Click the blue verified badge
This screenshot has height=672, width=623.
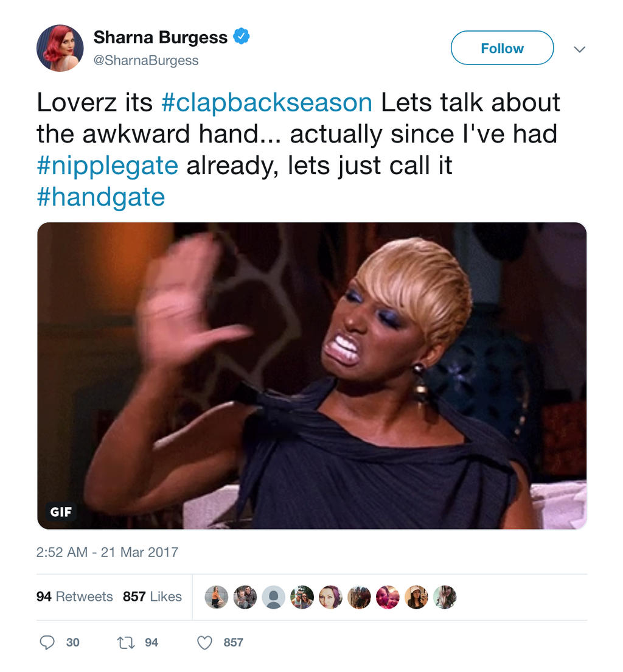click(242, 36)
